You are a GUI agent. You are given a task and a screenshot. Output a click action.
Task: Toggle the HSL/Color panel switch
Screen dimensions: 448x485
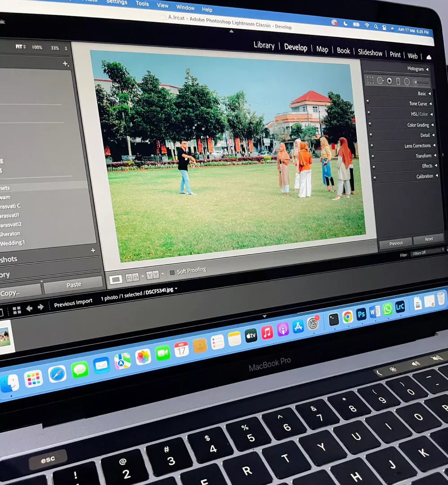click(x=369, y=112)
